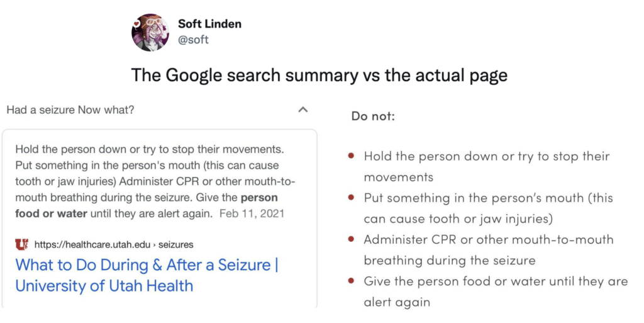Click the bold 'person food or water' text
The image size is (644, 323).
(x=146, y=205)
